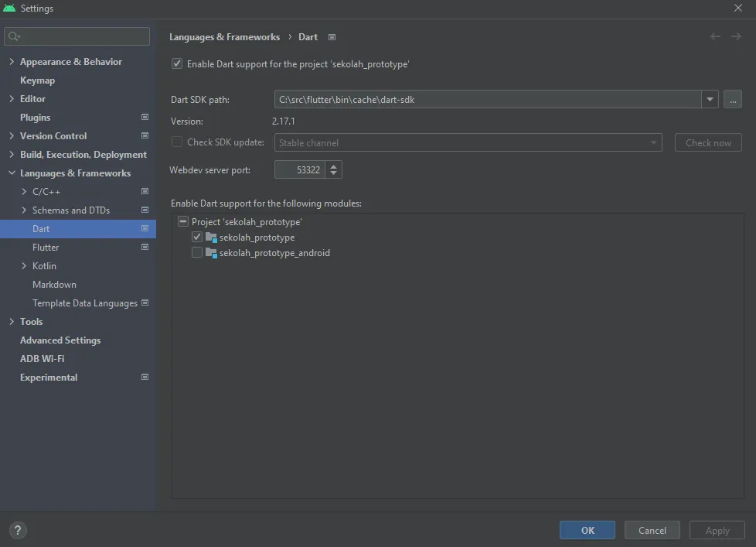Increase the Webdev server port value
The width and height of the screenshot is (756, 547).
click(333, 166)
